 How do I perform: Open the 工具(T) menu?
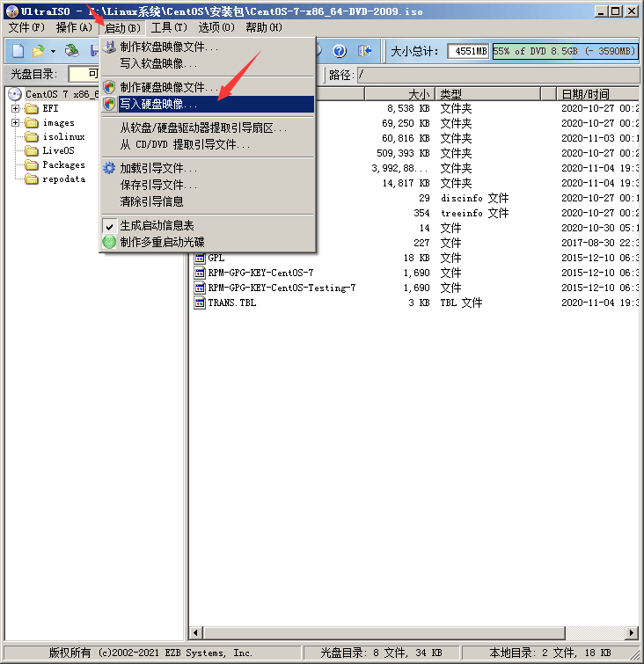click(168, 27)
